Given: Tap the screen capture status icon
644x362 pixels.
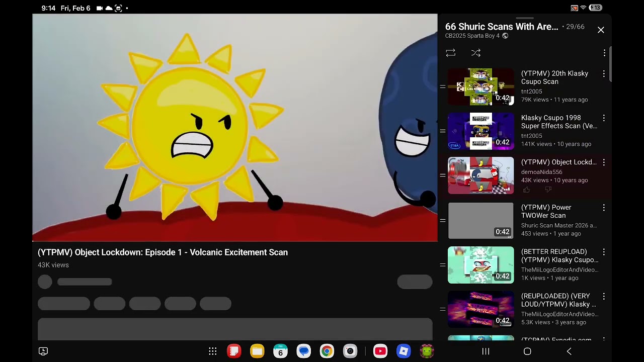Looking at the screenshot, I should click(x=118, y=8).
